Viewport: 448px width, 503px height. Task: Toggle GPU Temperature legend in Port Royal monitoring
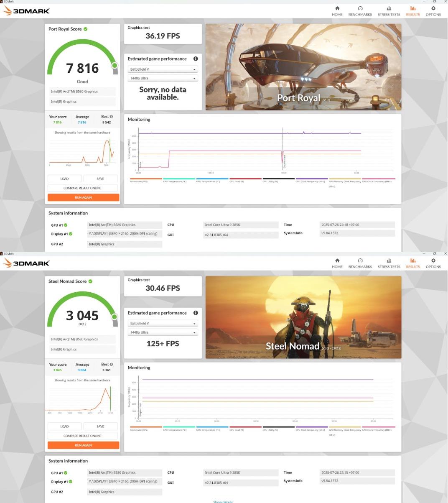[212, 180]
